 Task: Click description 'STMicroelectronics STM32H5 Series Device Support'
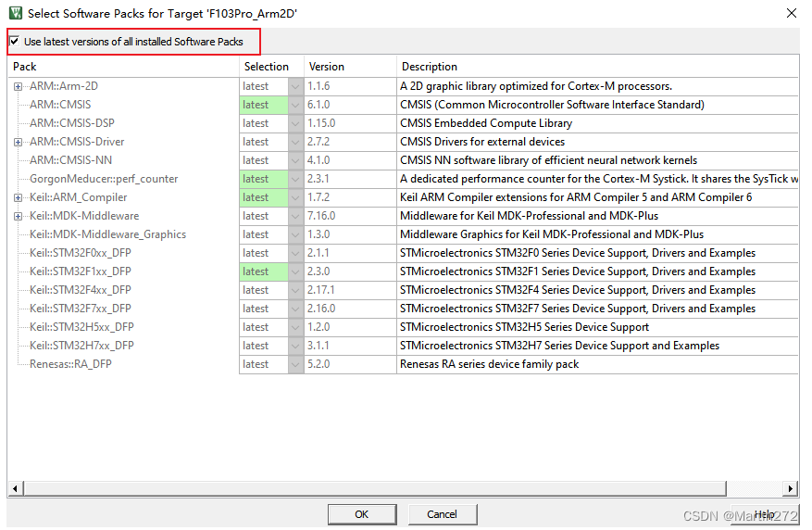tap(525, 327)
